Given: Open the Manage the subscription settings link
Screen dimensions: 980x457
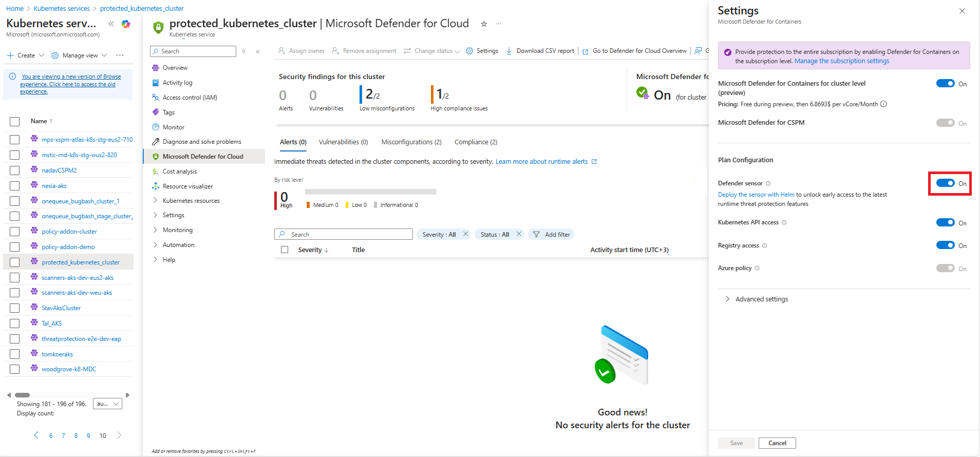Looking at the screenshot, I should 842,61.
